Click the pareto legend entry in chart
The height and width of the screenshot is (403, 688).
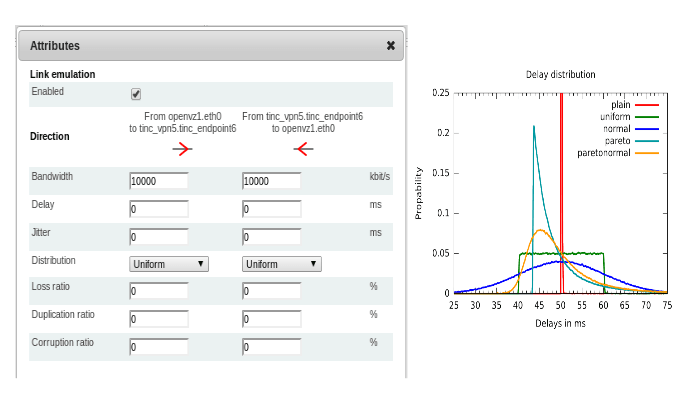(617, 141)
